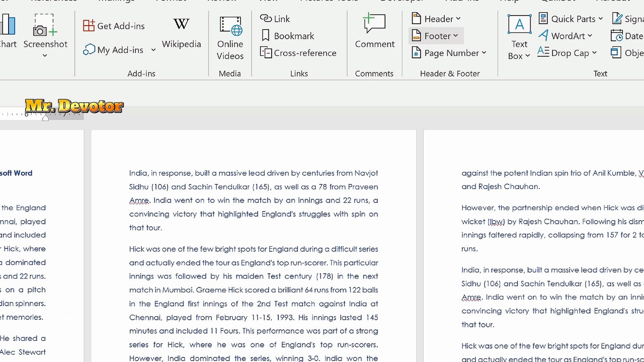Open the Footer dropdown
The image size is (644, 362).
point(435,36)
